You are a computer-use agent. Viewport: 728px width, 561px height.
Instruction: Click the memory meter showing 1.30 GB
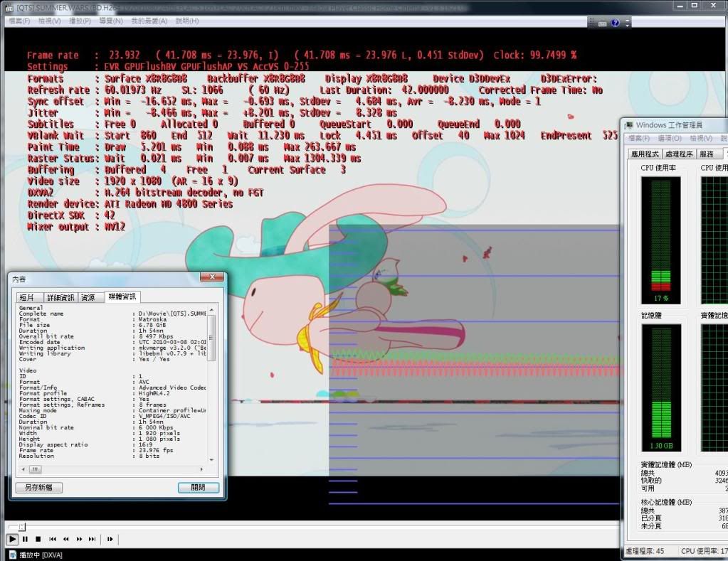661,388
